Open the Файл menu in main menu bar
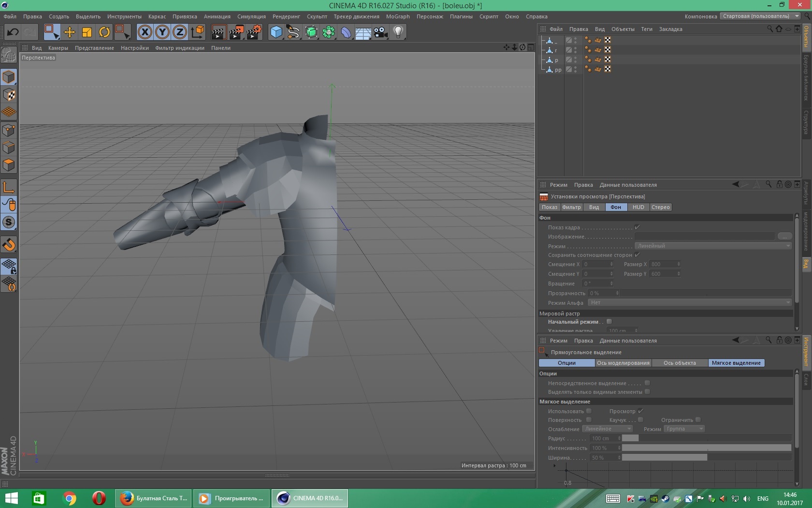 (x=10, y=16)
